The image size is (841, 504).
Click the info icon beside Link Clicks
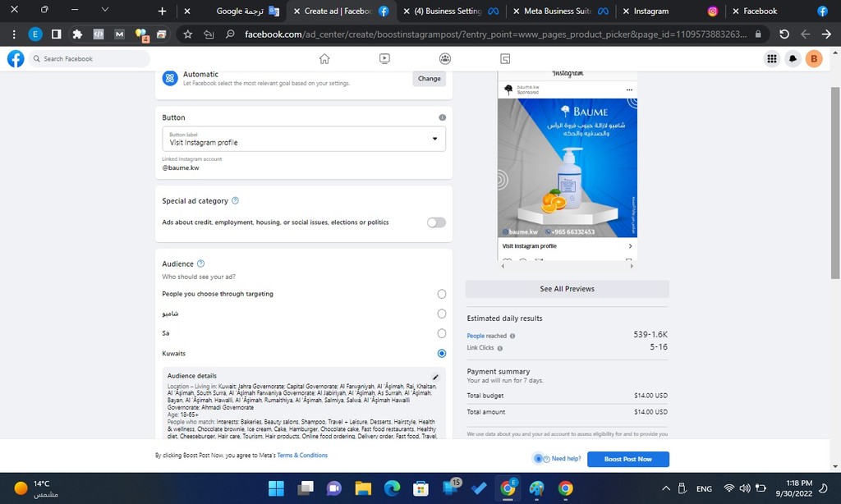coord(500,348)
